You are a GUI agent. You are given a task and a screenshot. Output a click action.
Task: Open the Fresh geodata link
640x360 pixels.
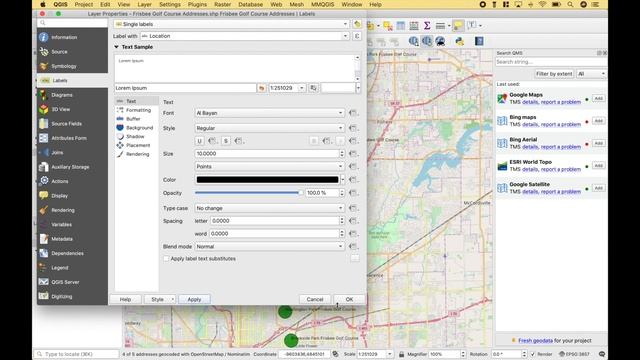pyautogui.click(x=535, y=340)
